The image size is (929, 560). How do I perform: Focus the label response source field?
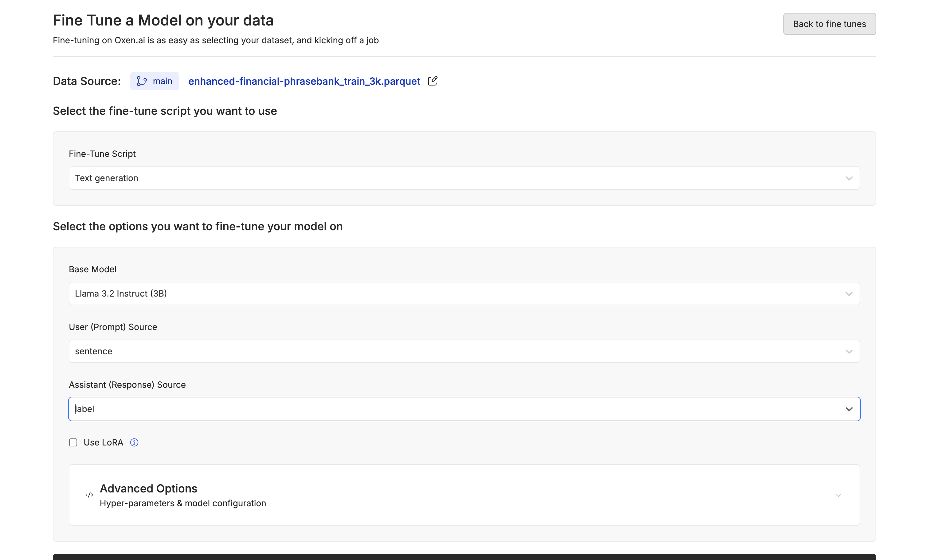pos(453,409)
